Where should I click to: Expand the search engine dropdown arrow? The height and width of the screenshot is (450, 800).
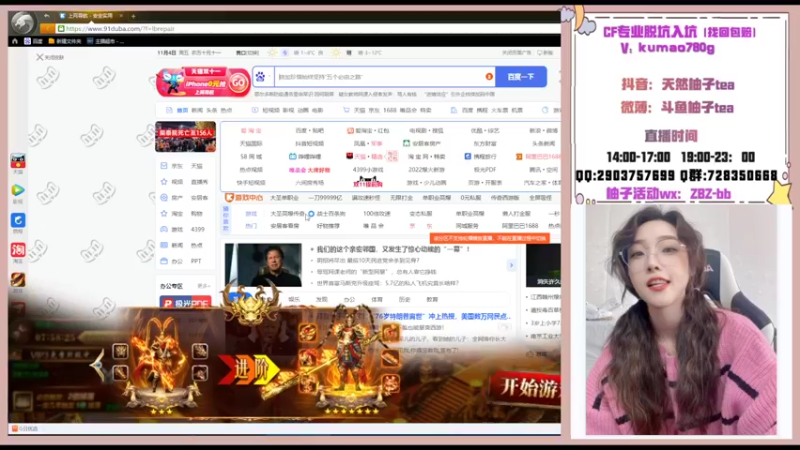[x=269, y=77]
